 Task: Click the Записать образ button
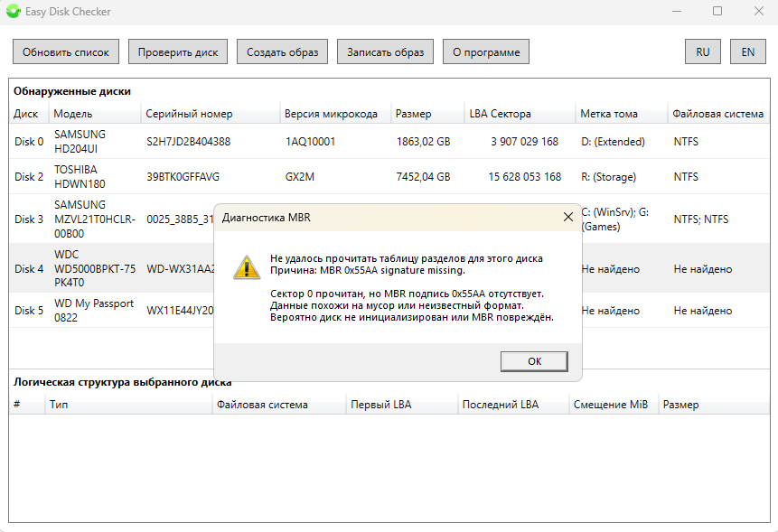click(385, 52)
